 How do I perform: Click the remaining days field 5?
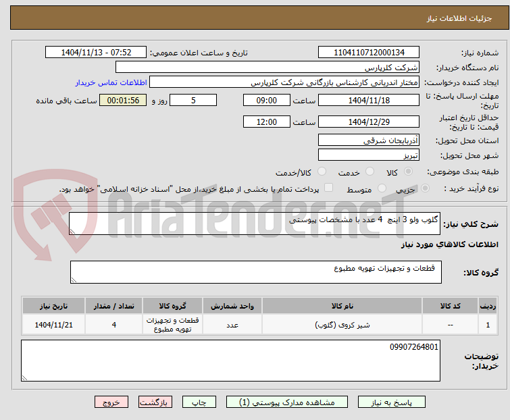click(x=193, y=100)
